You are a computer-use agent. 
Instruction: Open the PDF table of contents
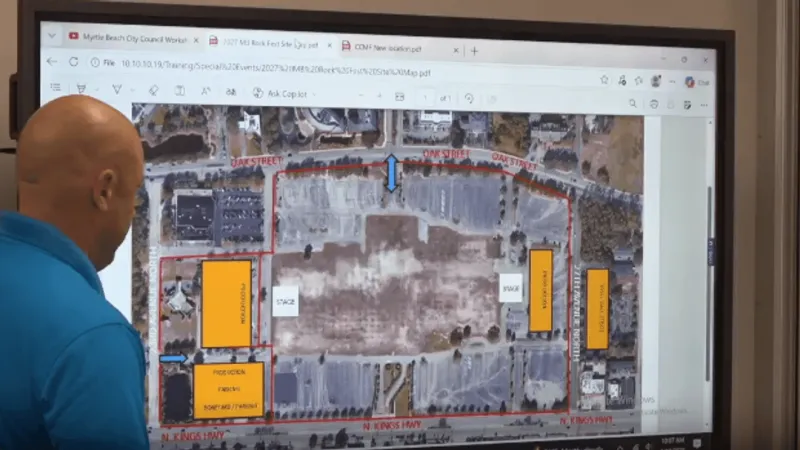(56, 87)
